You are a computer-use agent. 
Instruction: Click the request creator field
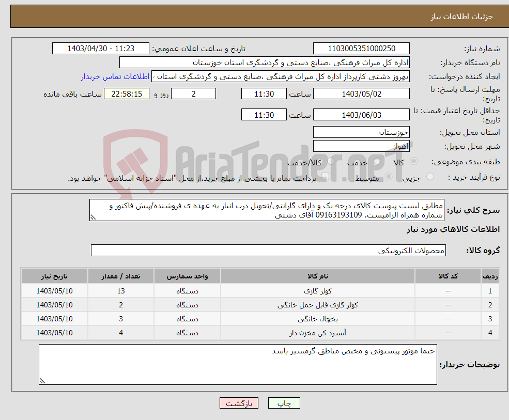[281, 76]
